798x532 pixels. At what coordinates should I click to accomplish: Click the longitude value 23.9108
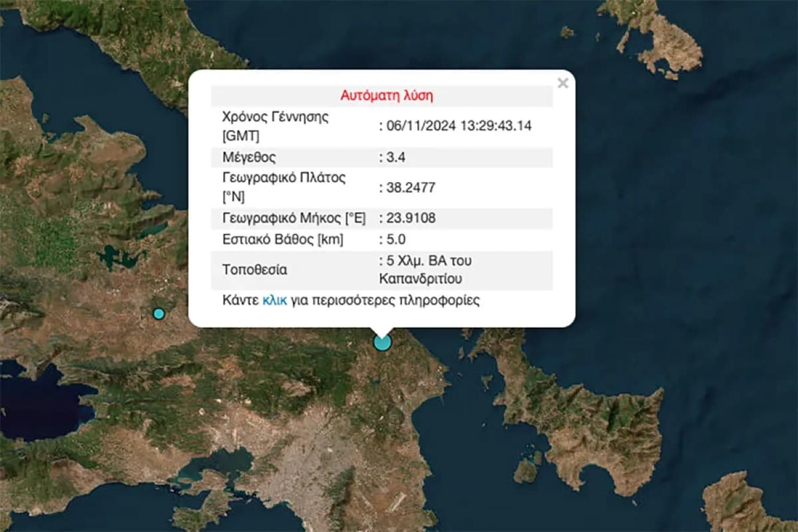pyautogui.click(x=410, y=218)
